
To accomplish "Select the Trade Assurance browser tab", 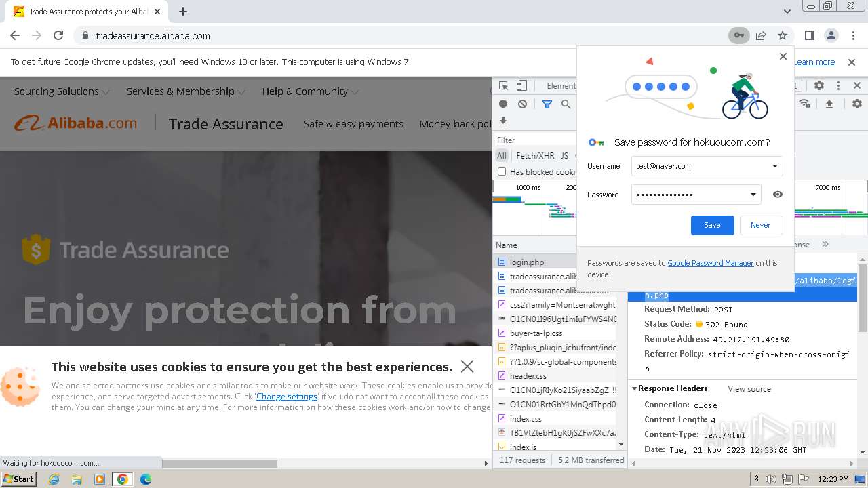I will [86, 12].
